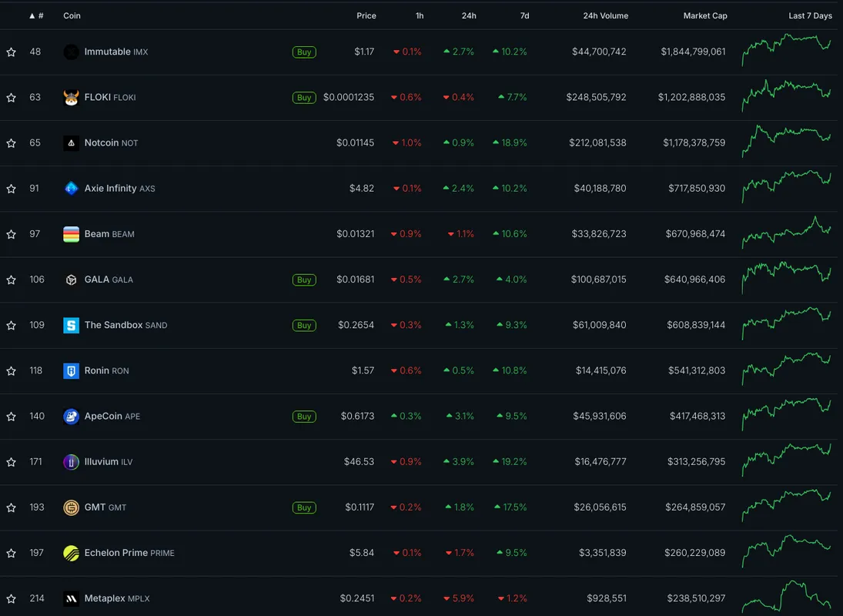Favorite Immutable with its star
Screen dimensions: 843x616
(12, 52)
